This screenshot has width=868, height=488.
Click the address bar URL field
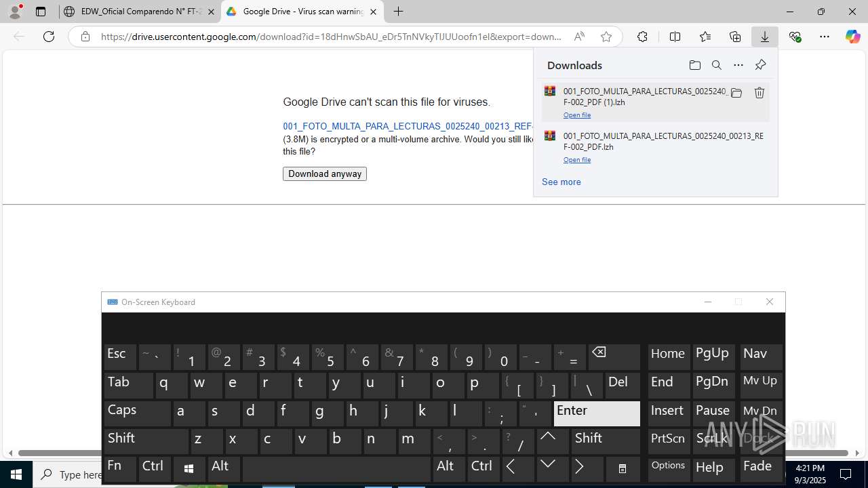331,37
